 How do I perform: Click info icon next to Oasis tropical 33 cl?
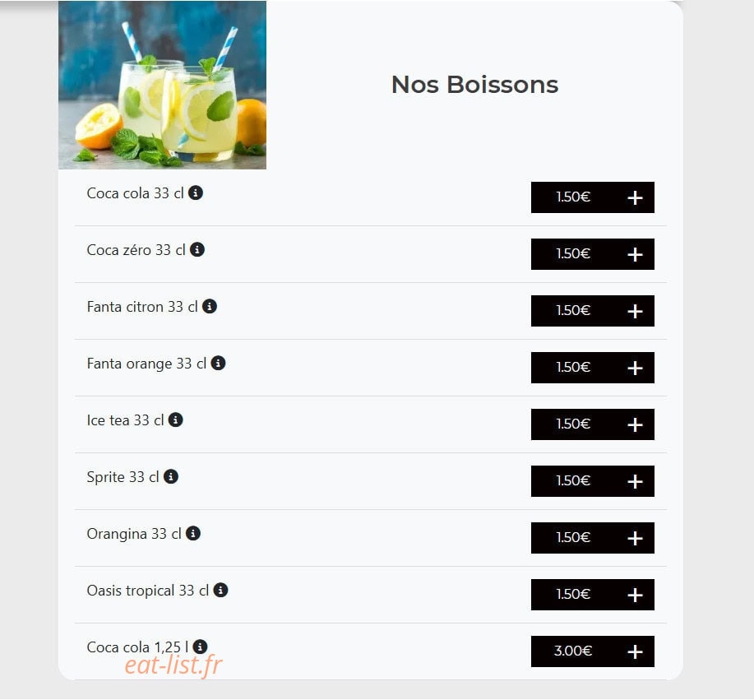tap(220, 591)
